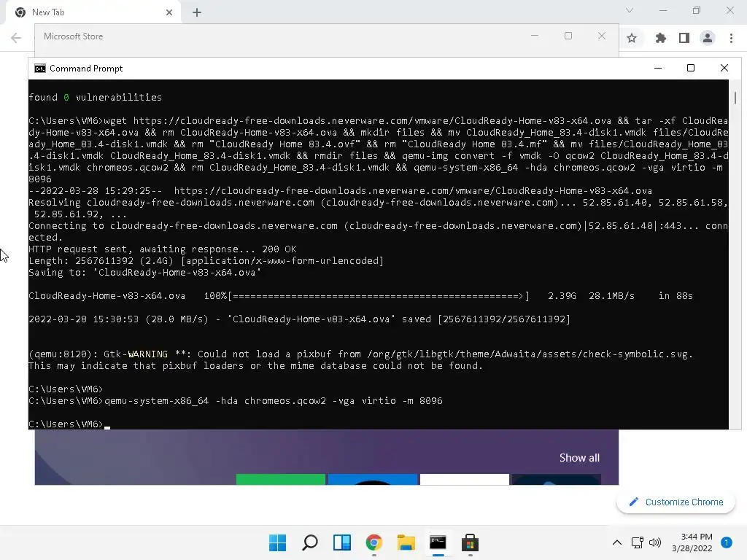The image size is (747, 560).
Task: Click the Command Prompt scrollbar thumb
Action: click(x=735, y=98)
